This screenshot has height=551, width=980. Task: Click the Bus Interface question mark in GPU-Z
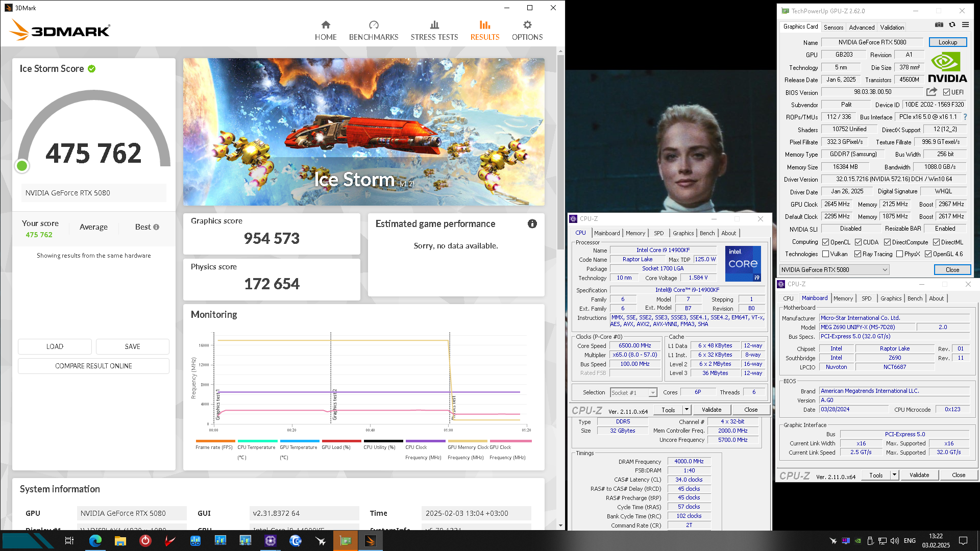click(965, 117)
